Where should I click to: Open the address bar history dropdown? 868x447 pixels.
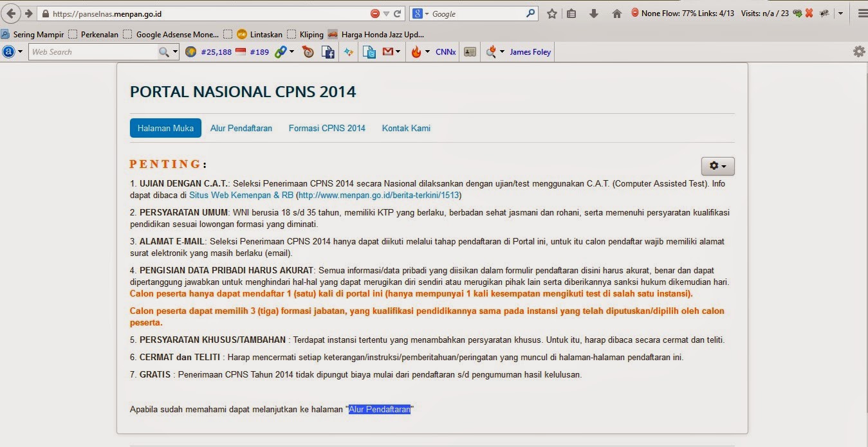coord(386,14)
